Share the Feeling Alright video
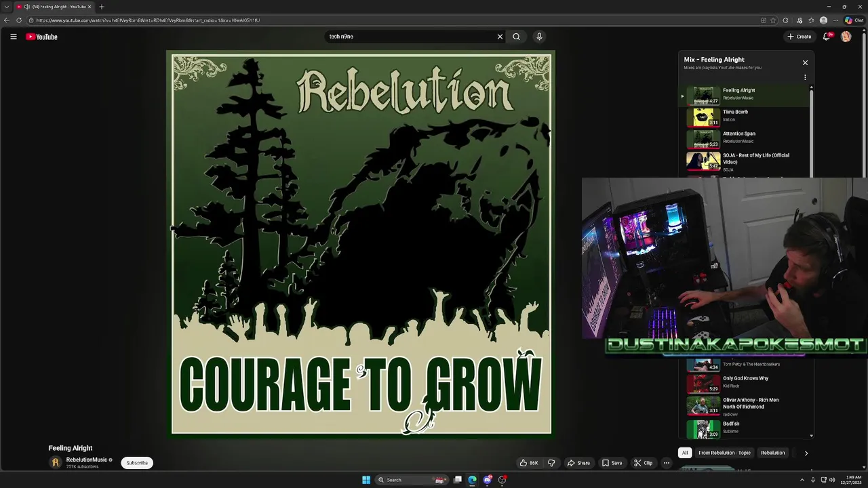The width and height of the screenshot is (868, 488). click(578, 463)
